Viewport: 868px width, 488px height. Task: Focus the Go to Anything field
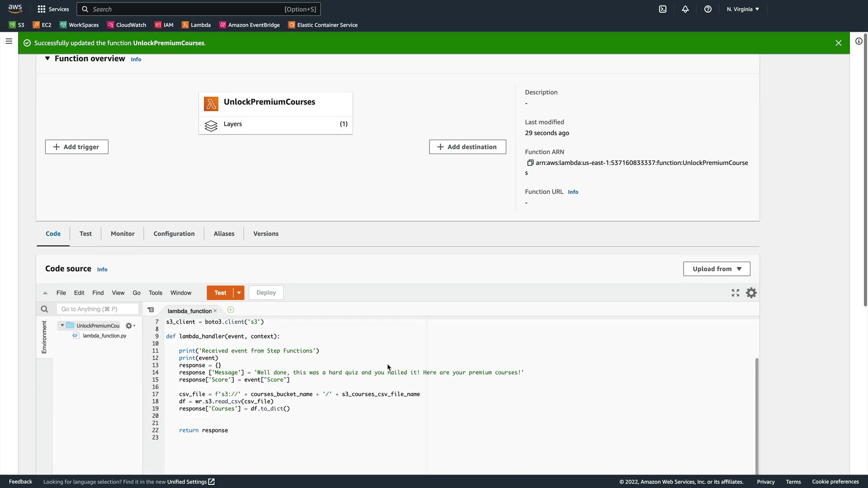coord(97,309)
